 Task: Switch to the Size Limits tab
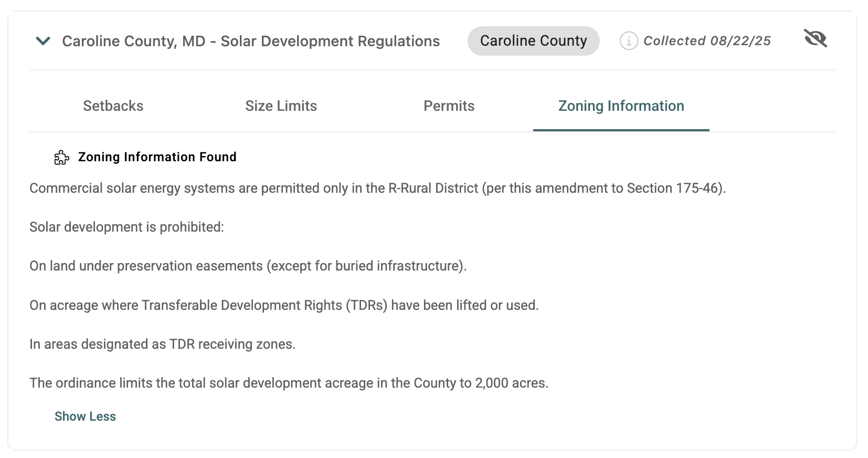click(281, 106)
